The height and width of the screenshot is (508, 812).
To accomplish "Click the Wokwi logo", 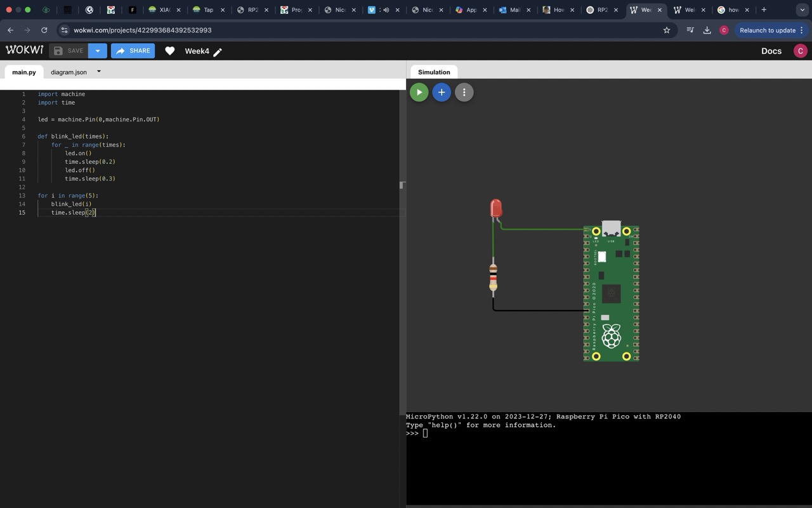I will tap(25, 50).
